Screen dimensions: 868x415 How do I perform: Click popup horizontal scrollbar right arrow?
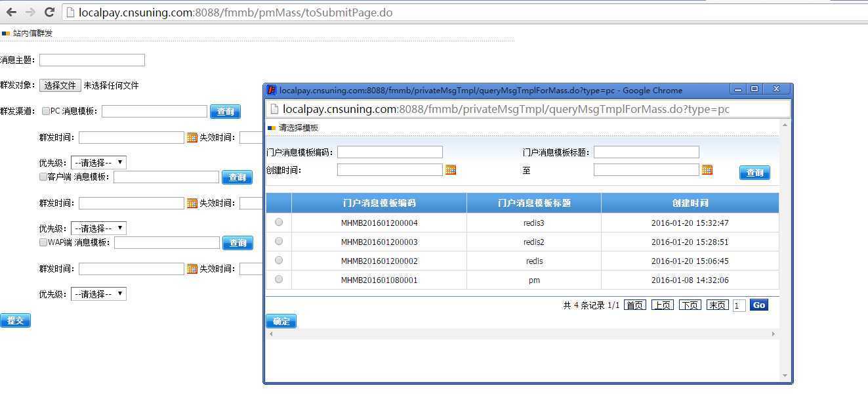pos(773,334)
